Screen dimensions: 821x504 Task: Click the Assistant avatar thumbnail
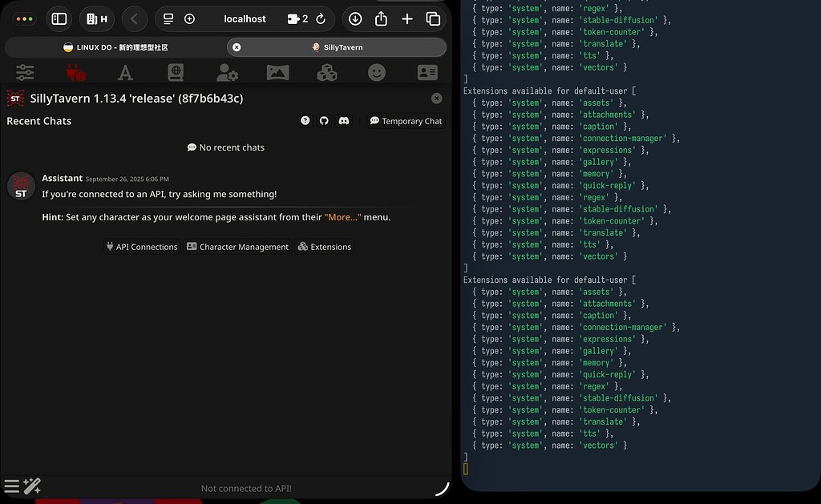(21, 187)
